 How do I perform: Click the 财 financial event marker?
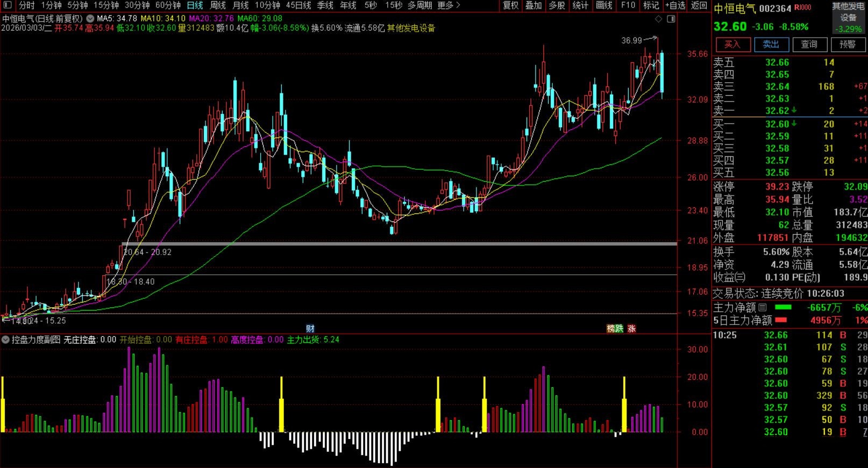[310, 329]
